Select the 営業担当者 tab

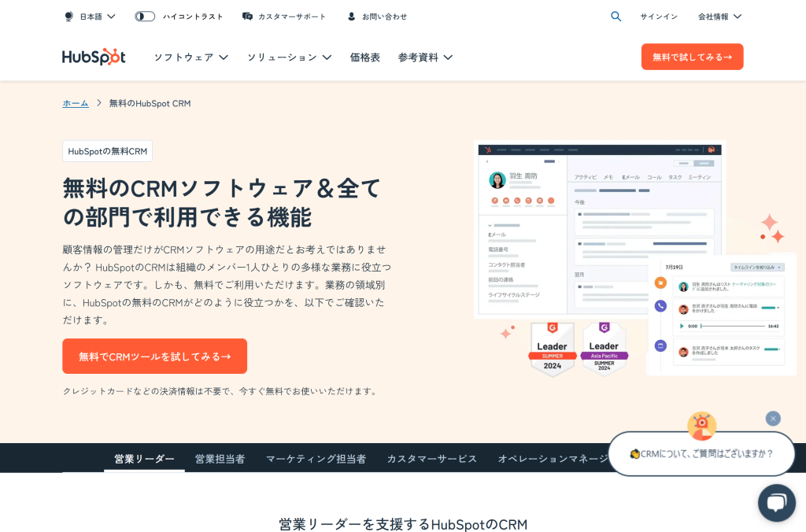[220, 459]
